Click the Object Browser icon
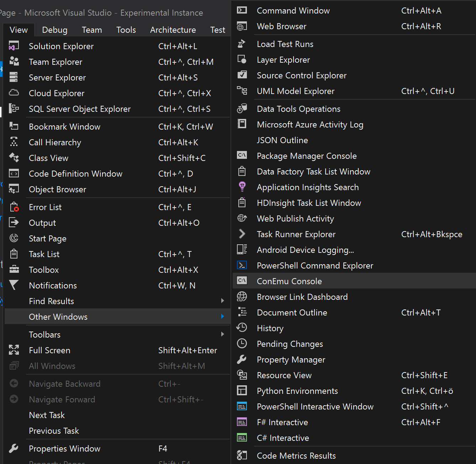 pos(14,189)
